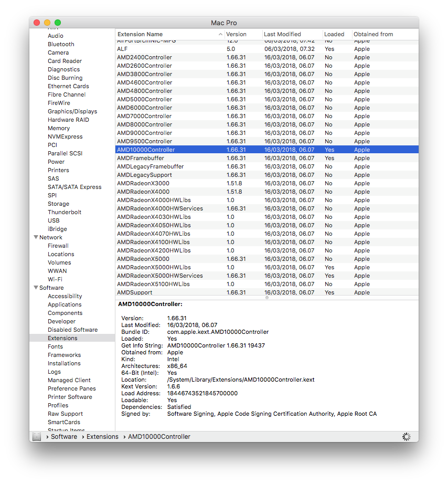
Task: Open Storage in the sidebar
Action: [59, 204]
